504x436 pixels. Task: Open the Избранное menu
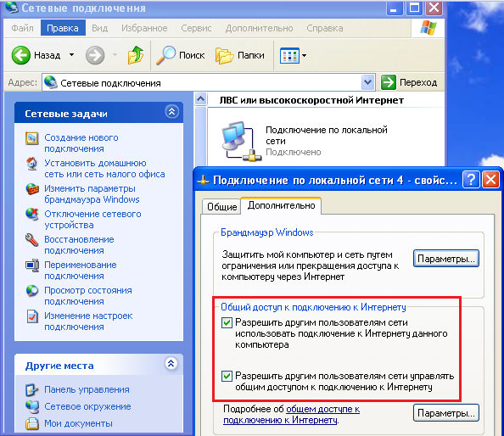[144, 28]
